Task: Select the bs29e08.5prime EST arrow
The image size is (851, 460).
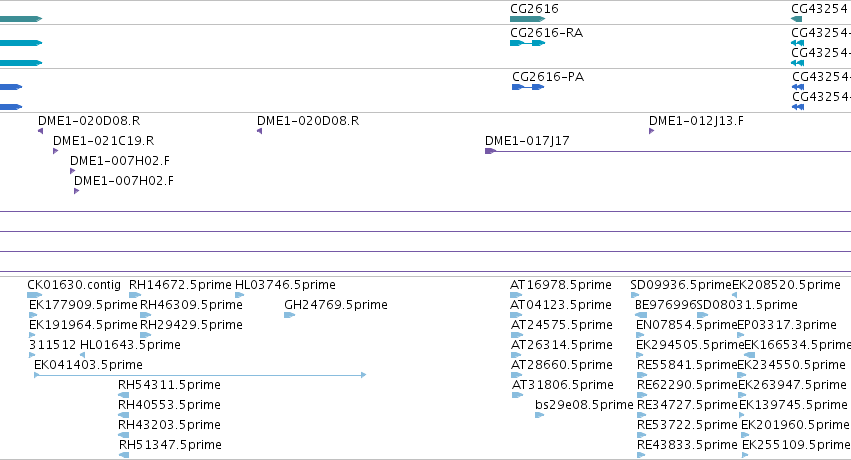Action: click(539, 415)
